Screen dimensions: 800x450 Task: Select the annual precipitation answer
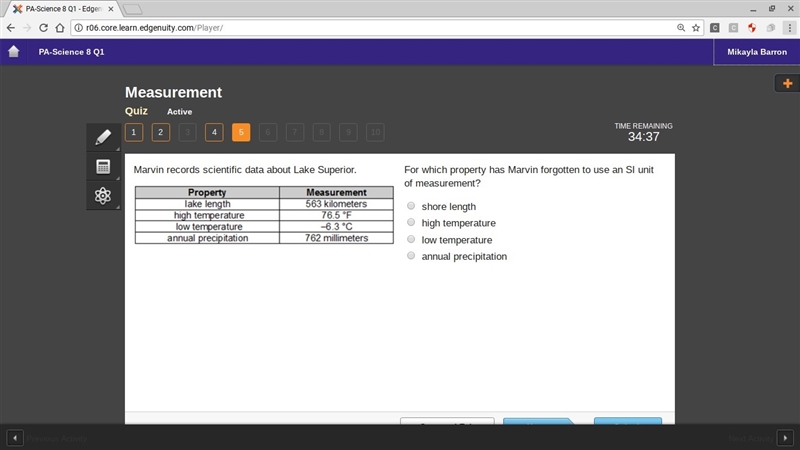pos(411,255)
